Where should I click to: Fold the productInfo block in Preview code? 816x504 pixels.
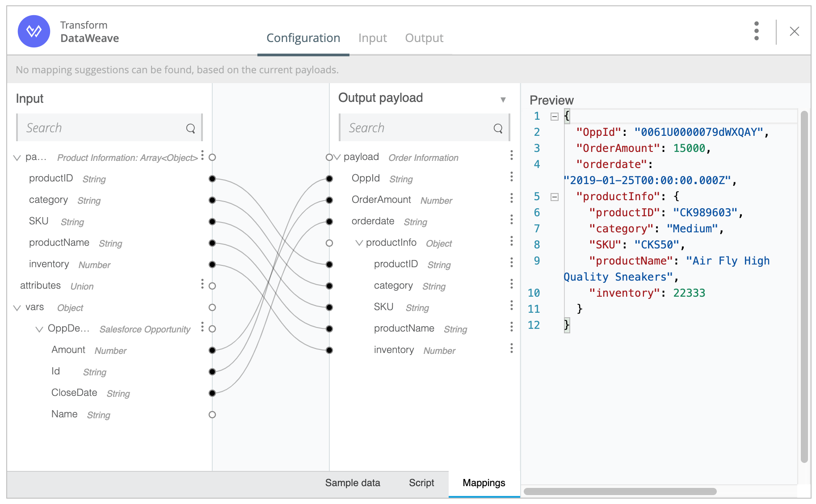click(x=555, y=197)
